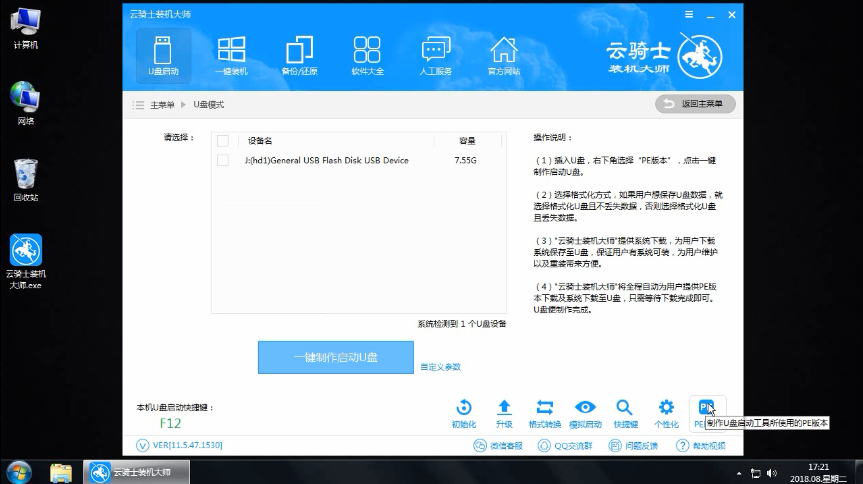863x484 pixels.
Task: Select the 容量 column header
Action: (467, 141)
